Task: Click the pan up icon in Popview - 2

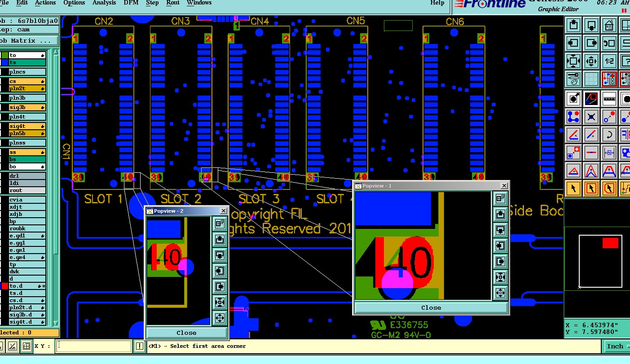Action: tap(220, 239)
